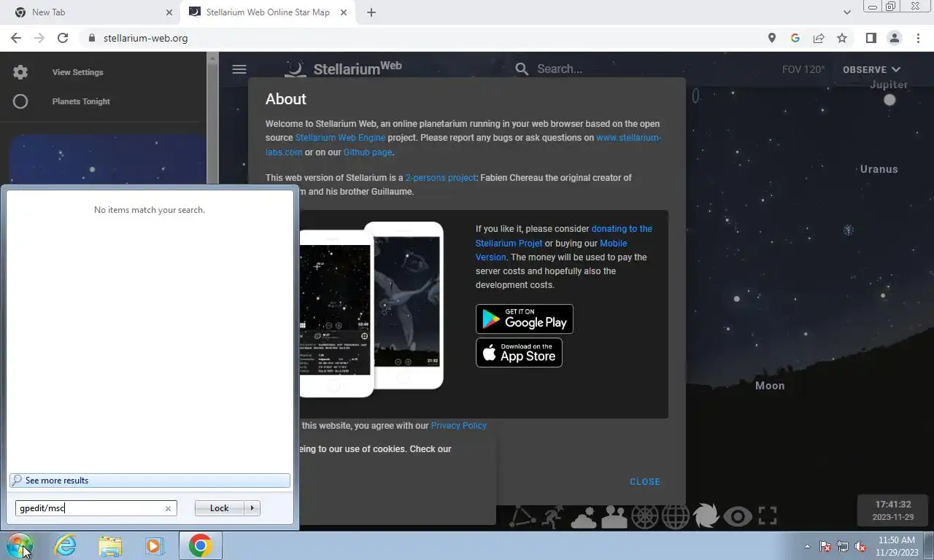Open the Stellarium hamburger menu
This screenshot has width=934, height=560.
coord(239,69)
